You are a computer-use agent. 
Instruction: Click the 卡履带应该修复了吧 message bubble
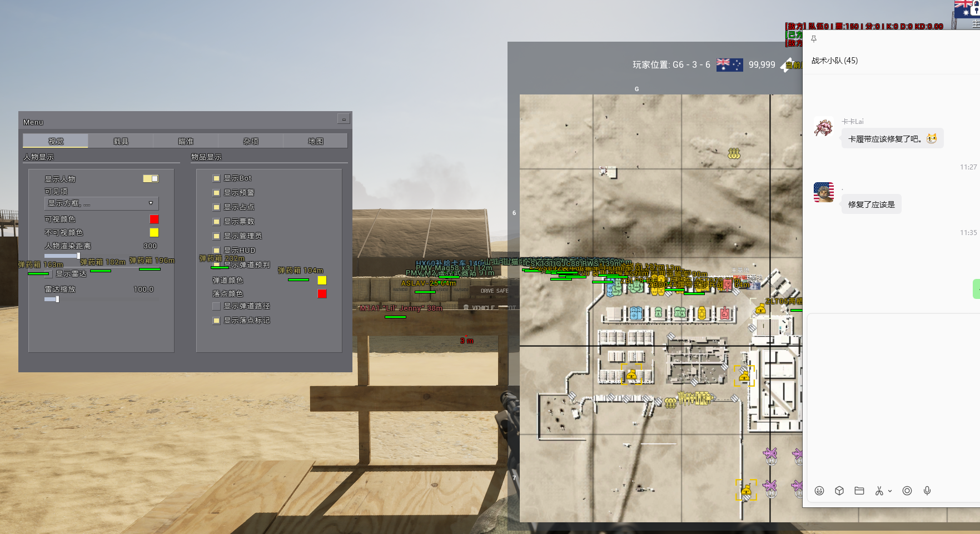point(892,139)
